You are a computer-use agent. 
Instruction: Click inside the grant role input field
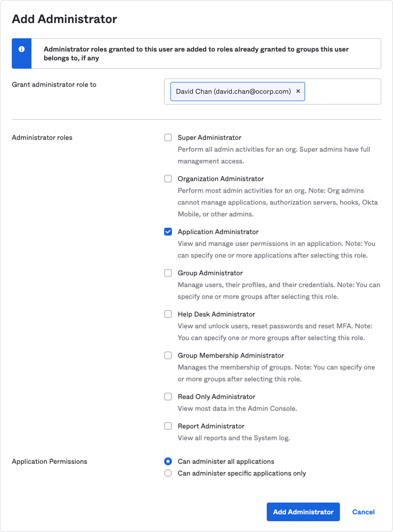pyautogui.click(x=342, y=92)
